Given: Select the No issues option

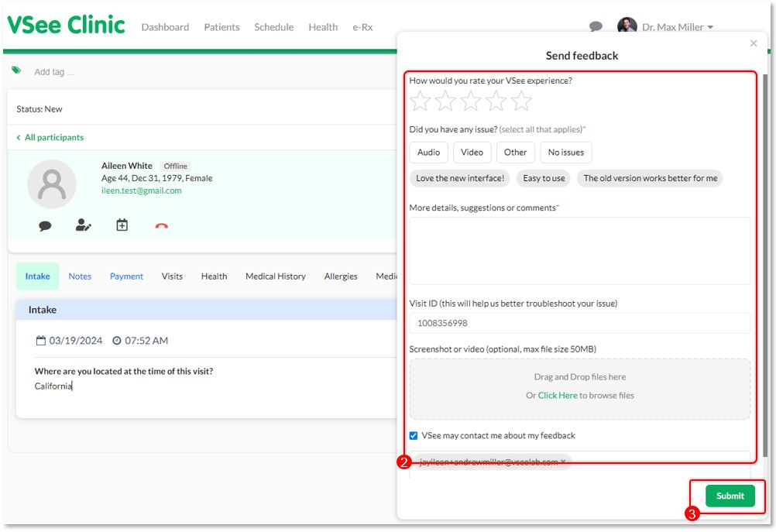Looking at the screenshot, I should (x=566, y=153).
